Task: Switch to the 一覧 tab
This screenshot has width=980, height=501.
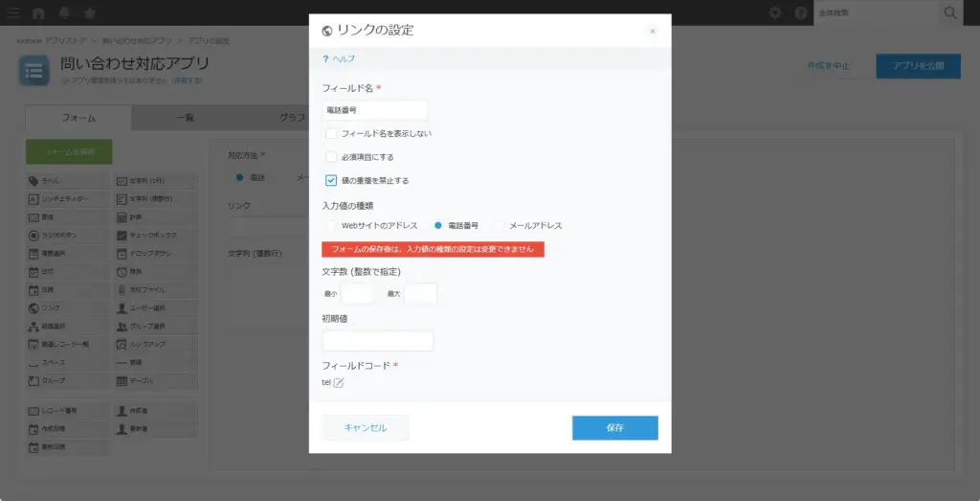Action: [x=185, y=118]
